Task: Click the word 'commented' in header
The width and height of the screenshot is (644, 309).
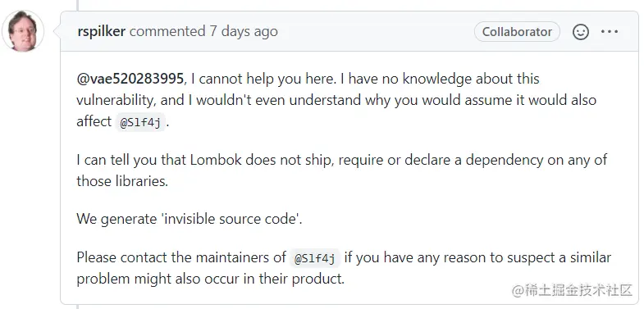Action: pyautogui.click(x=167, y=32)
